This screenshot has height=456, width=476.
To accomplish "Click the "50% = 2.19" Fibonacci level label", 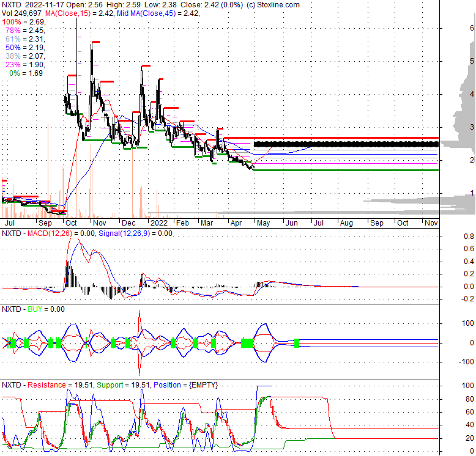I will pos(25,47).
